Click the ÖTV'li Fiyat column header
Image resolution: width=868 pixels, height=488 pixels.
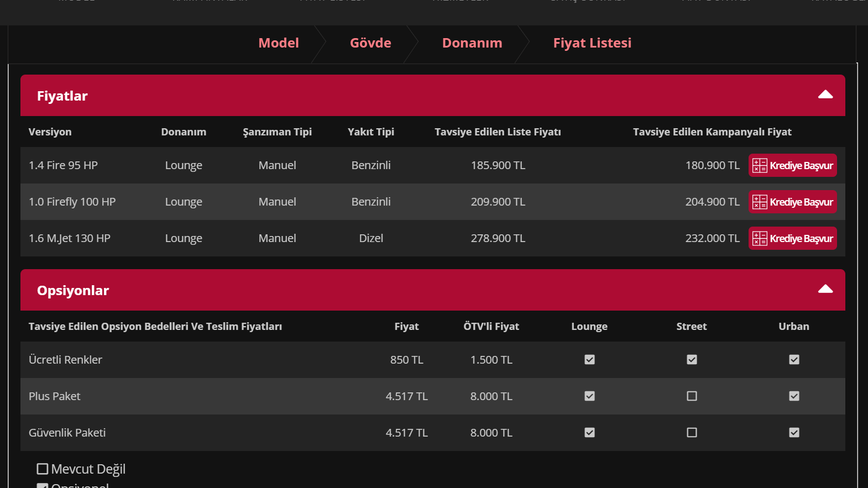pyautogui.click(x=491, y=327)
